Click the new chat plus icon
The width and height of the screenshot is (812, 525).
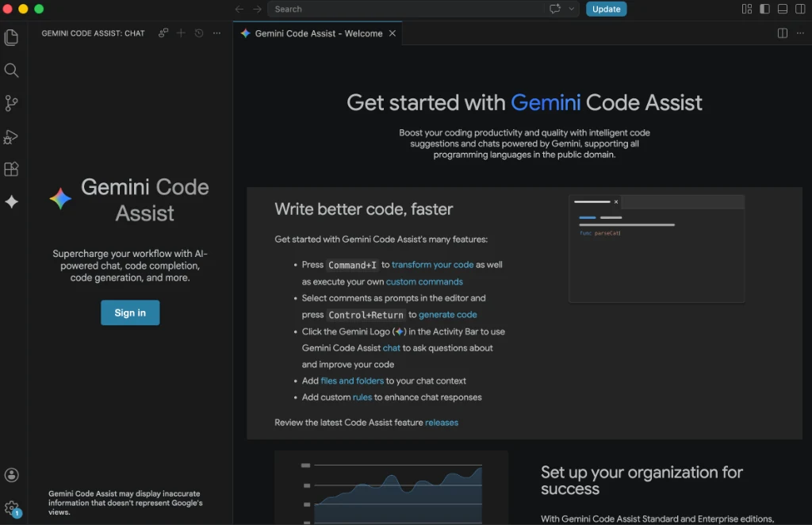[181, 33]
